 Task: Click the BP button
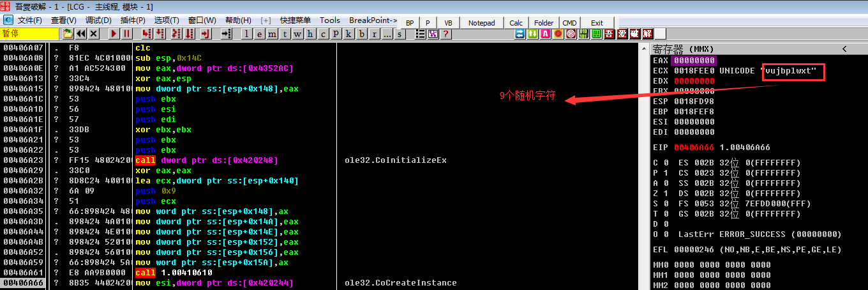tap(410, 23)
